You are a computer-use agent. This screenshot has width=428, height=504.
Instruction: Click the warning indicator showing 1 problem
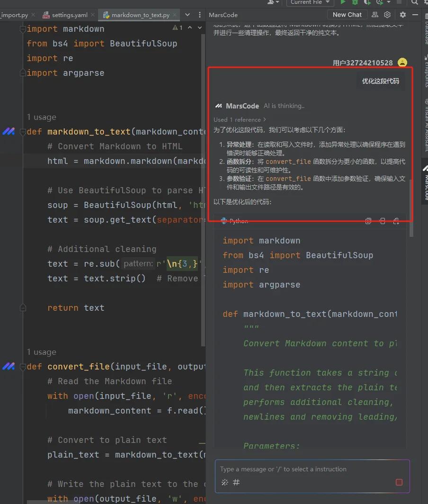click(178, 27)
